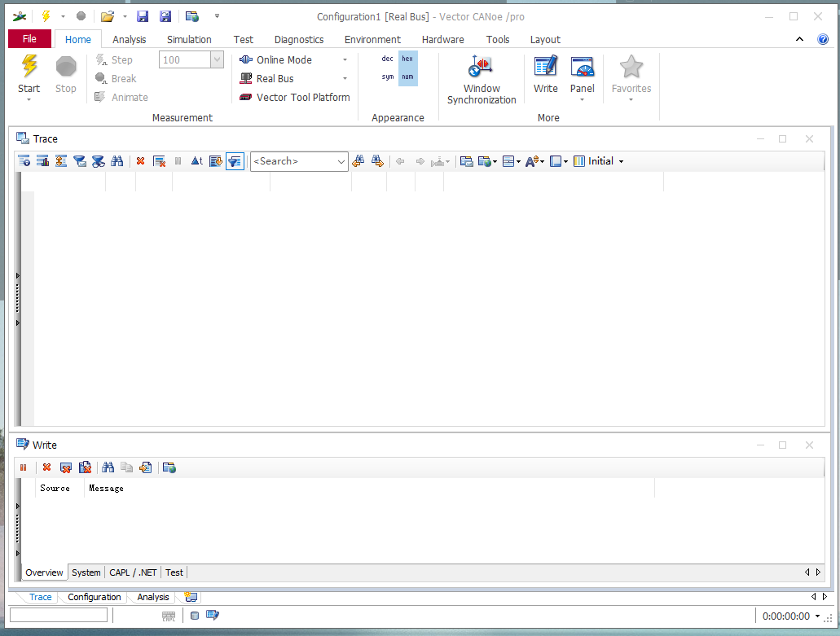840x636 pixels.
Task: Open the Tools ribbon tab
Action: click(498, 40)
